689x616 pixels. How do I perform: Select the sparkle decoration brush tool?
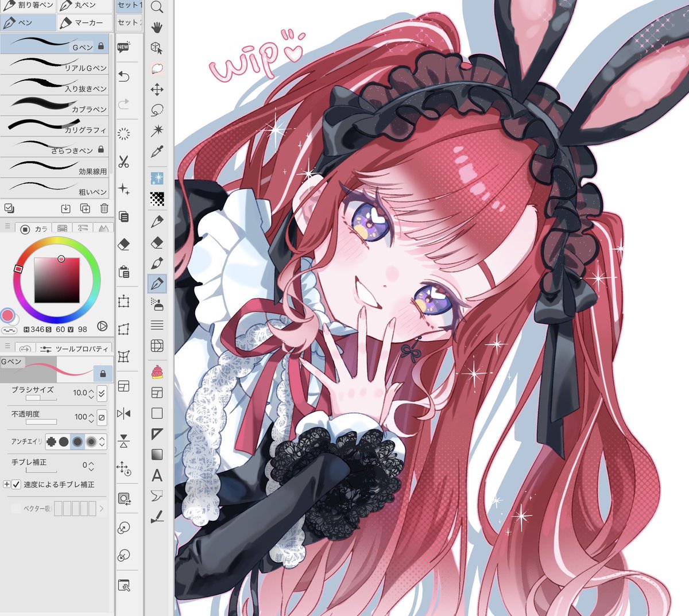pos(157,177)
